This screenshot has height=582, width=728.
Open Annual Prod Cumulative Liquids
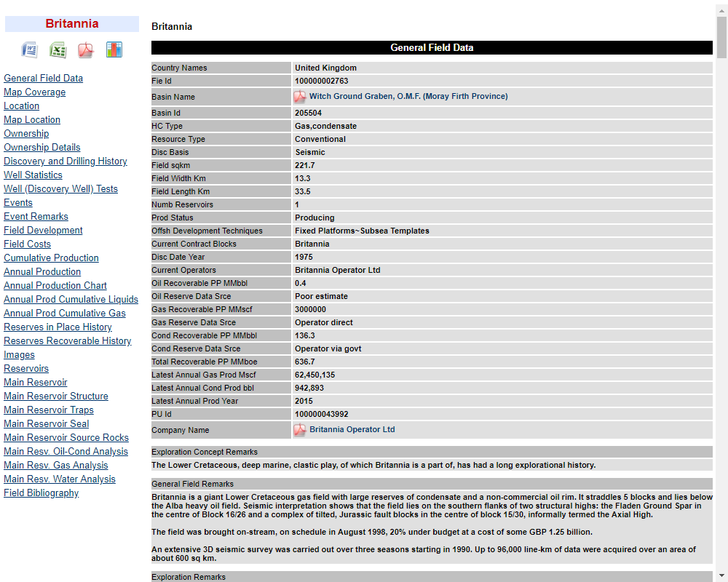pos(71,299)
